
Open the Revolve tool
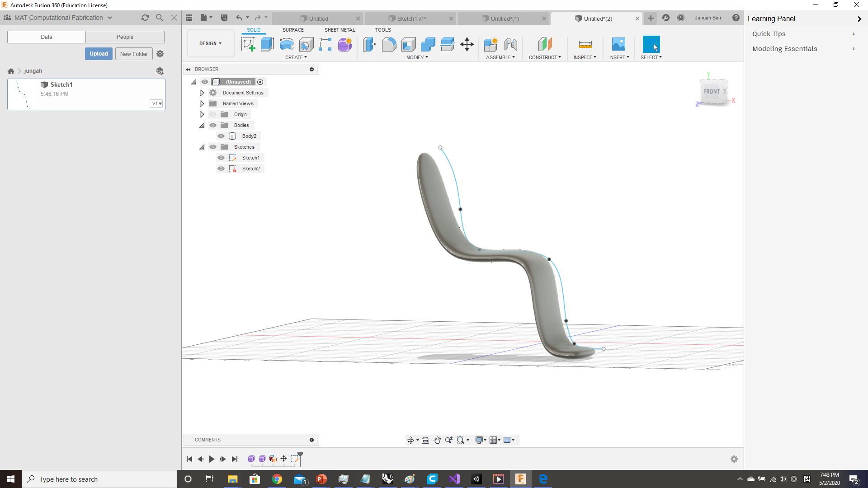pos(287,44)
